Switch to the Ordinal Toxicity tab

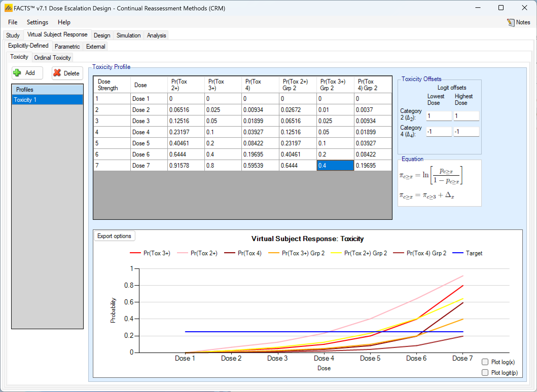click(52, 58)
